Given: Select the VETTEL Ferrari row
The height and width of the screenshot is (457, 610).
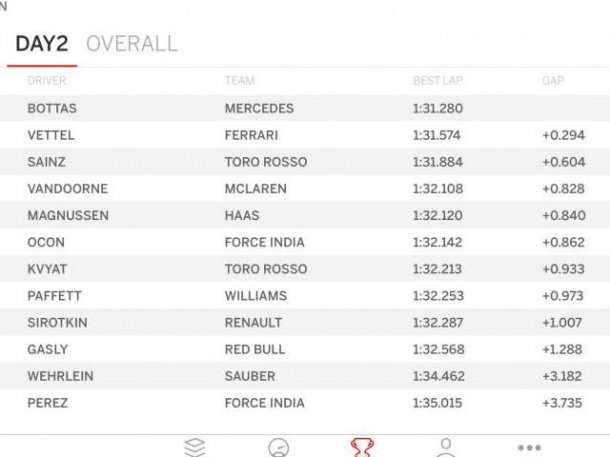Looking at the screenshot, I should [305, 135].
